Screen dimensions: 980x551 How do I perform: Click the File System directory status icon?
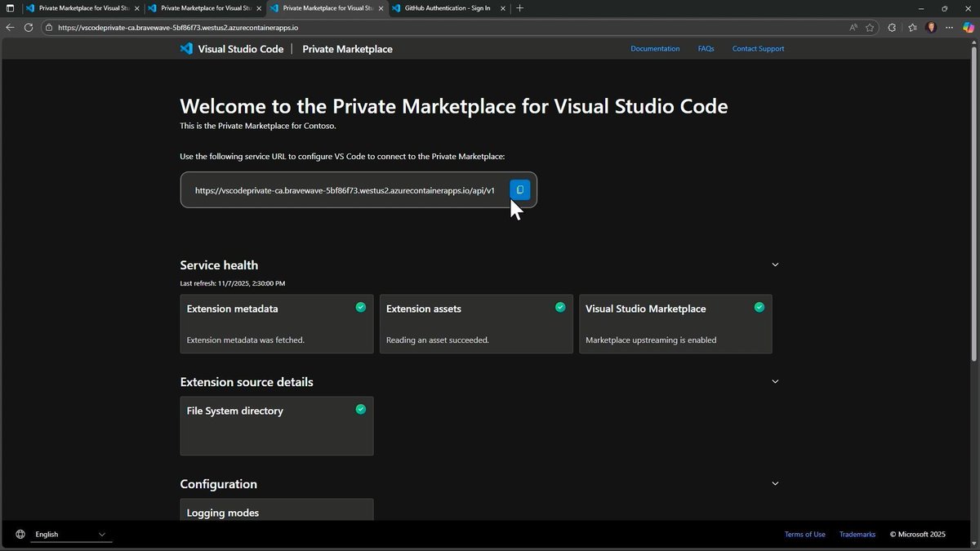(x=360, y=409)
